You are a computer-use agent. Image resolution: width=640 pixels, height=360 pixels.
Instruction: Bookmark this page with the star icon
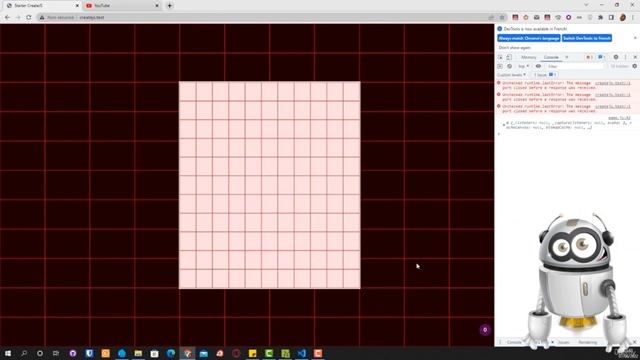pyautogui.click(x=502, y=18)
